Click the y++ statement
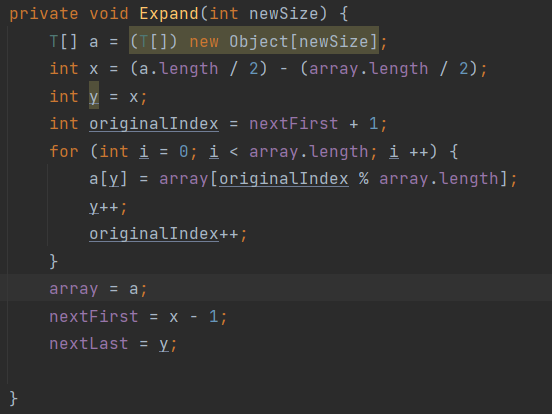Screen dimensions: 552x414 click(x=108, y=207)
